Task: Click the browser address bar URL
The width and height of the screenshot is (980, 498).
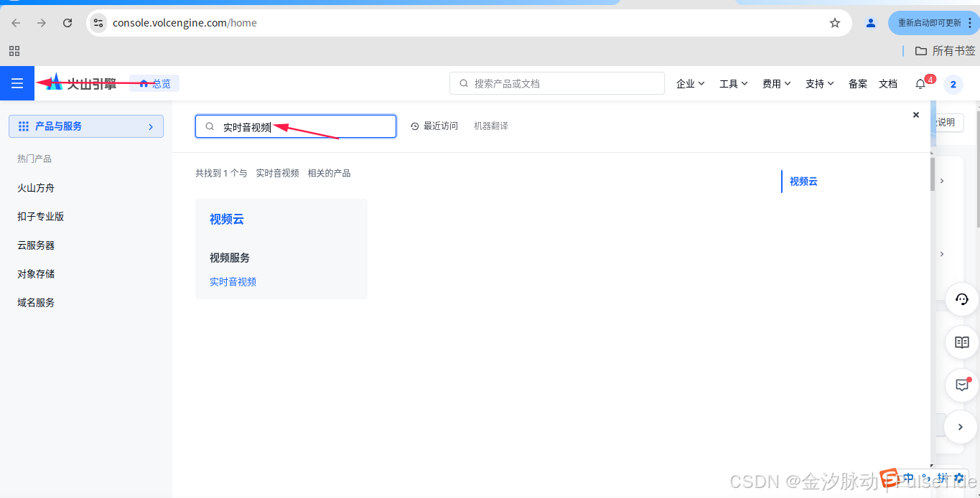Action: point(185,23)
